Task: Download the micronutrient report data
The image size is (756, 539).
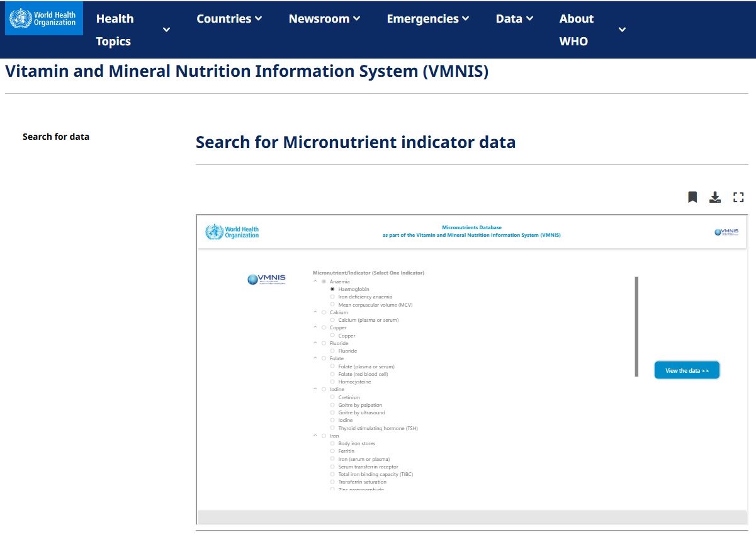Action: coord(715,197)
